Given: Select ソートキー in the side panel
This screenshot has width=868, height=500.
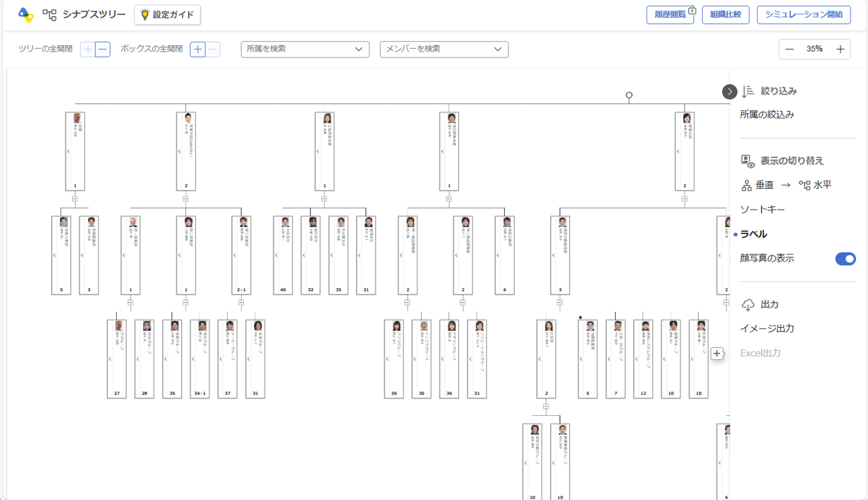Looking at the screenshot, I should coord(762,210).
